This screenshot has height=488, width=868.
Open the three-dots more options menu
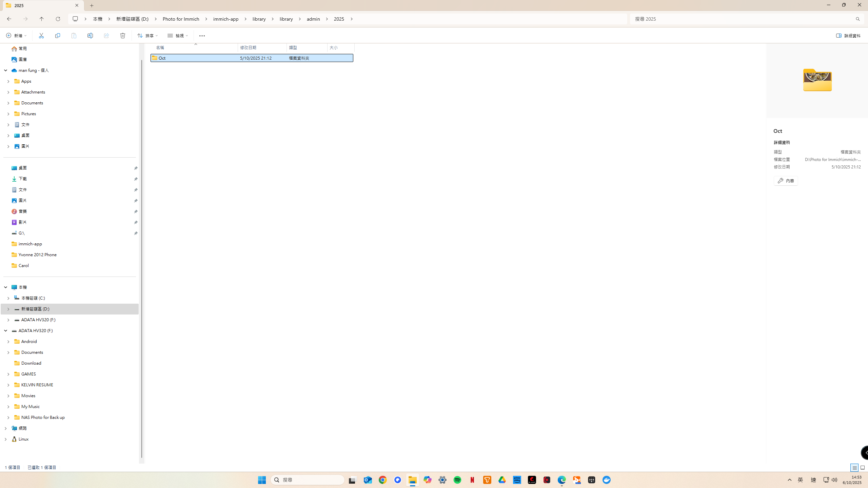click(202, 36)
